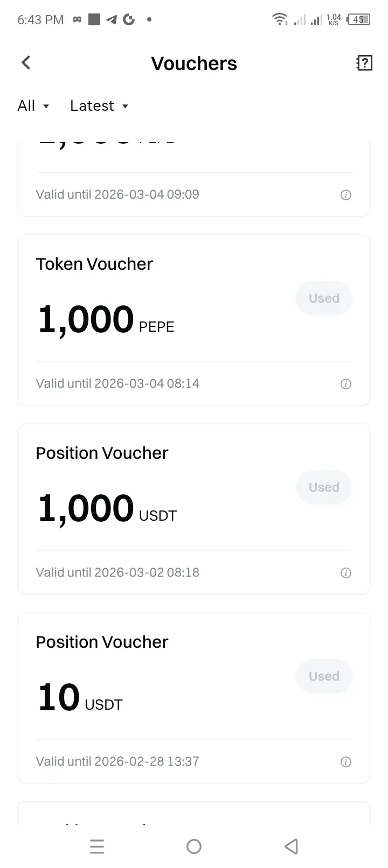Open the Latest sort dropdown
This screenshot has width=388, height=868.
(x=99, y=106)
